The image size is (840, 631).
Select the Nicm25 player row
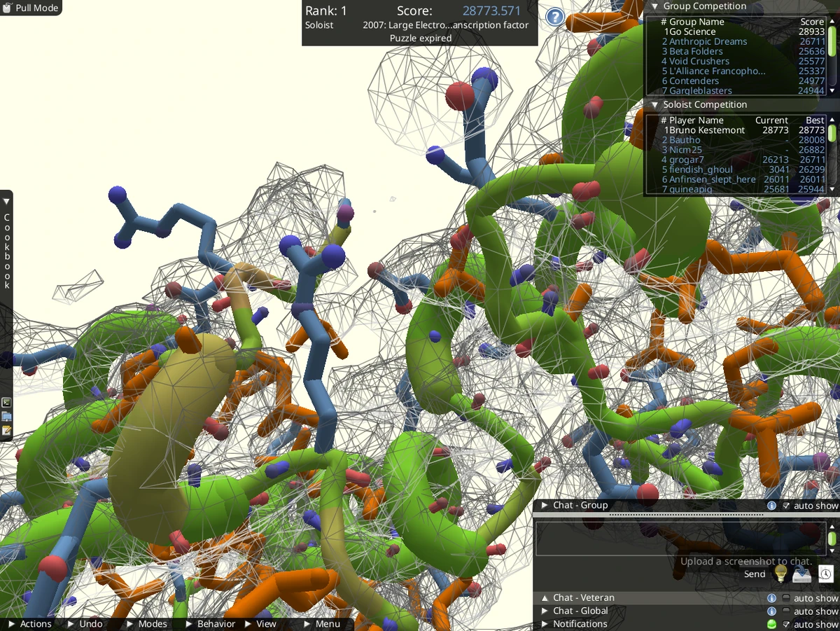pos(743,150)
